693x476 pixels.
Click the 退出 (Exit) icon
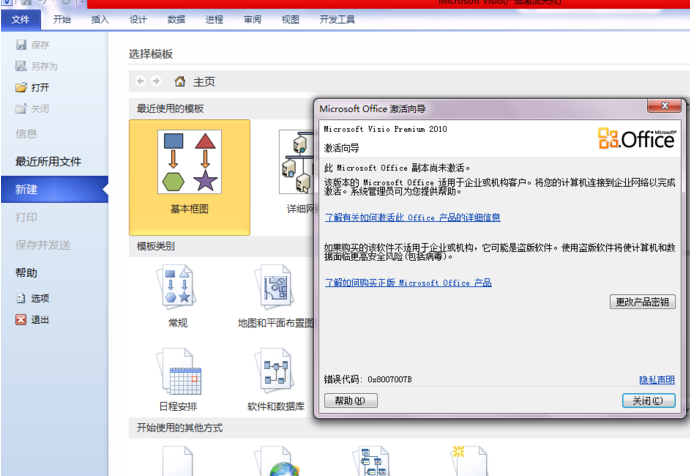[21, 320]
